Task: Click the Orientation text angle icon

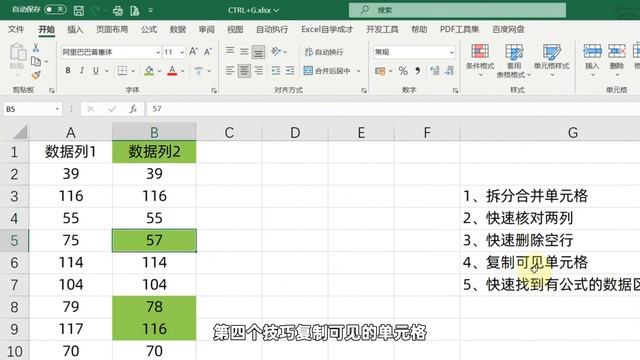Action: click(x=276, y=51)
